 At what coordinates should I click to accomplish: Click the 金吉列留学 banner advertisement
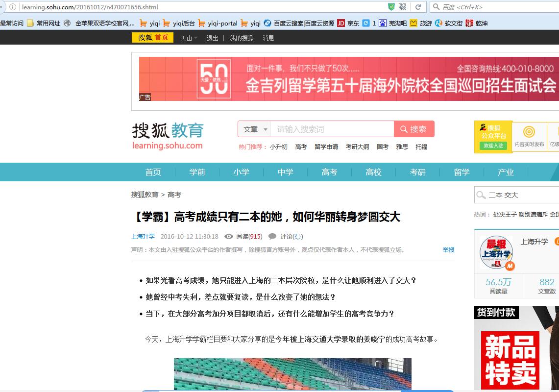pos(348,79)
